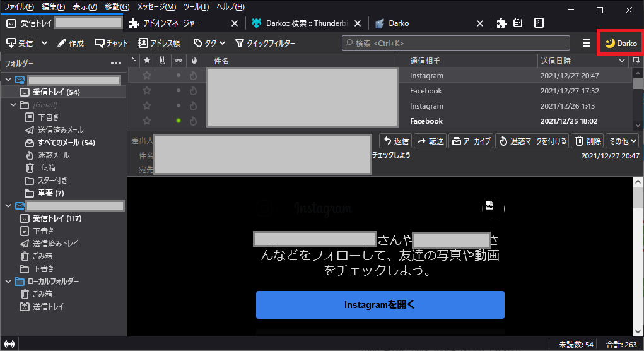Sort by junk status column header

coord(194,61)
